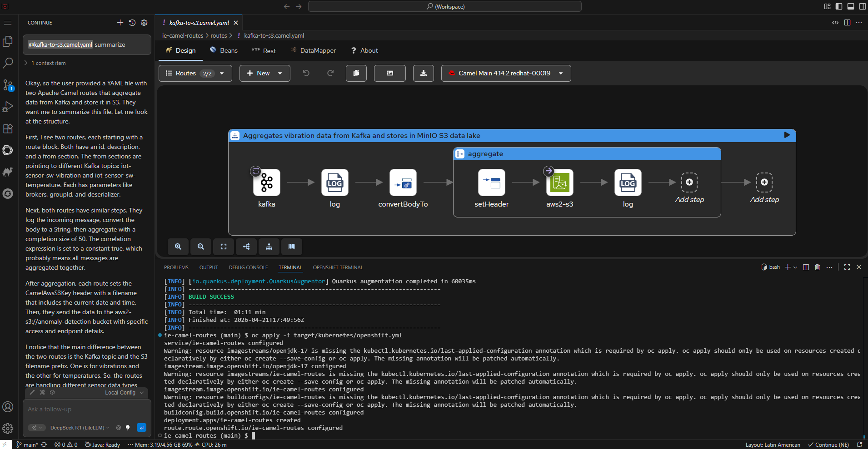The height and width of the screenshot is (449, 868).
Task: Select the first log step after kafka
Action: [335, 183]
